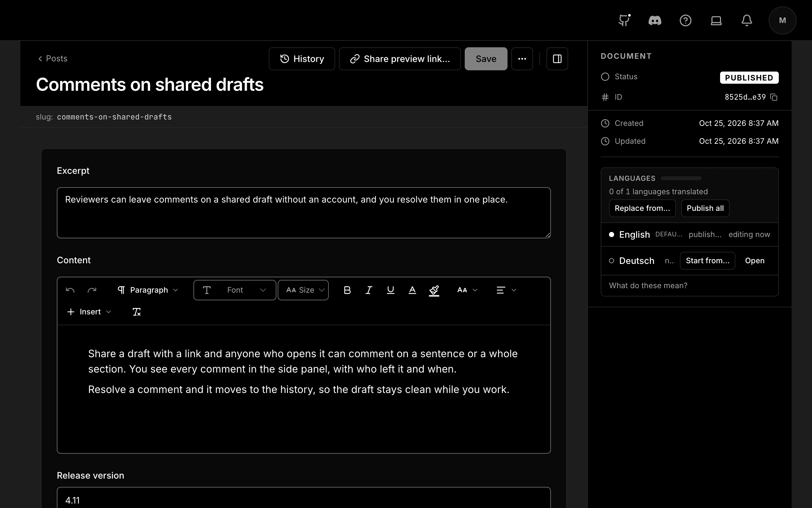Click into the Excerpt text area
Viewport: 812px width, 508px height.
(304, 213)
